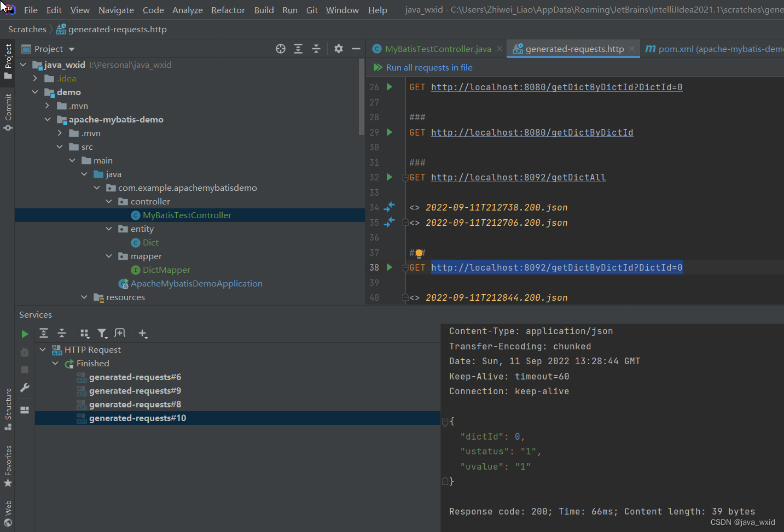The image size is (784, 532).
Task: Switch to MyBatisTestController.java tab
Action: tap(438, 49)
